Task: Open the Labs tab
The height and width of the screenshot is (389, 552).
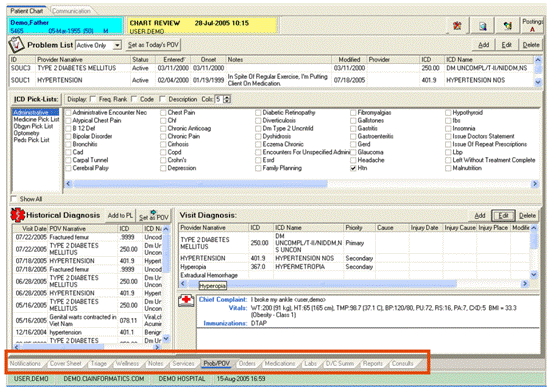Action: (310, 363)
